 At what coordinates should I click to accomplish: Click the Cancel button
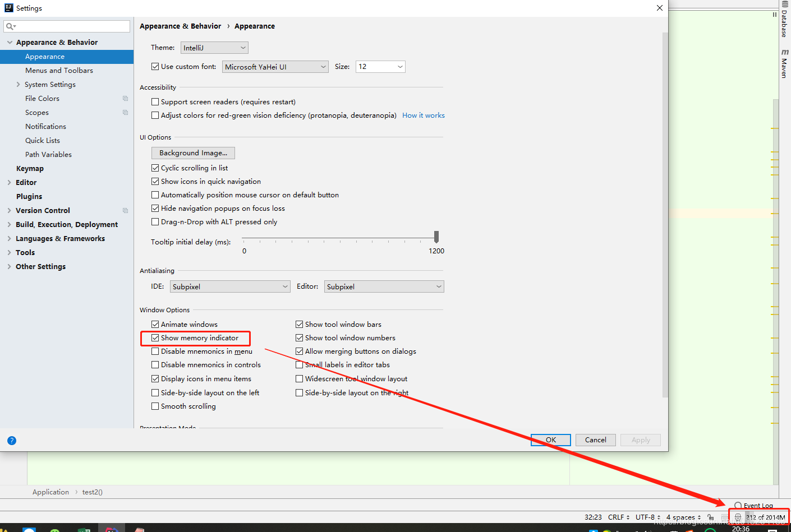tap(596, 440)
